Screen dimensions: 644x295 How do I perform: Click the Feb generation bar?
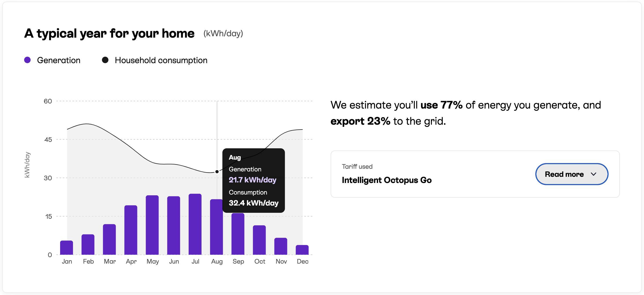pyautogui.click(x=88, y=244)
